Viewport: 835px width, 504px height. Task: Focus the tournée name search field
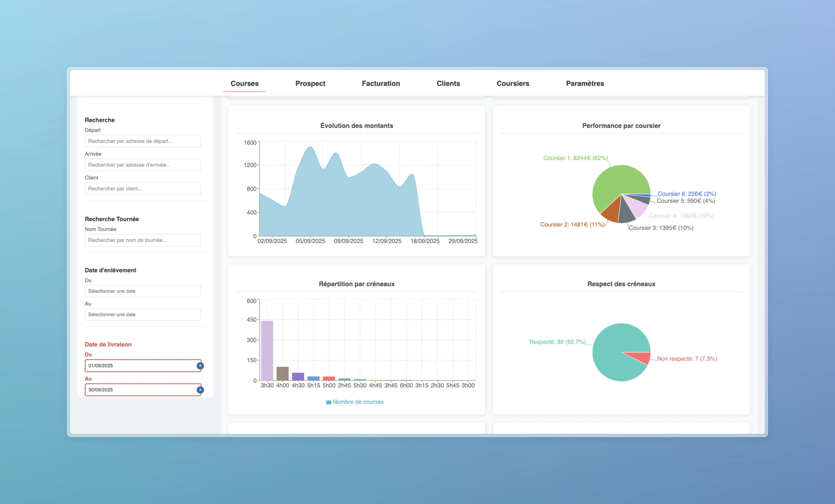tap(142, 240)
